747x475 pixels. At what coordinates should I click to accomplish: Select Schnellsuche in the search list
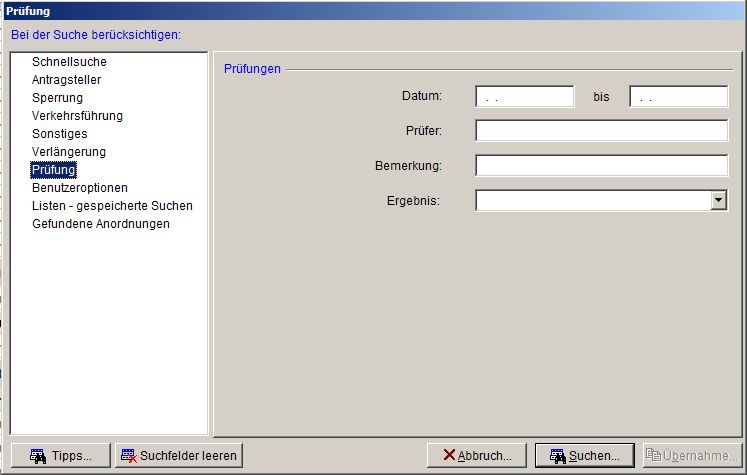[x=69, y=61]
